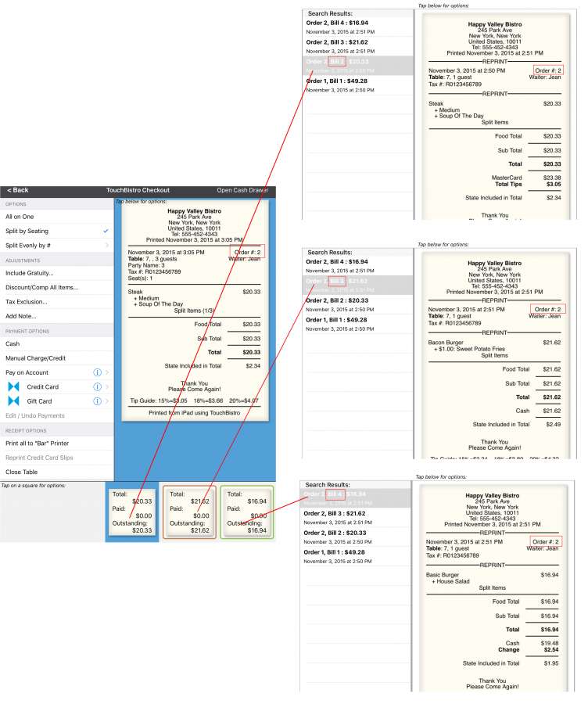Tap the Credit Card bow-tie icon

pyautogui.click(x=13, y=386)
